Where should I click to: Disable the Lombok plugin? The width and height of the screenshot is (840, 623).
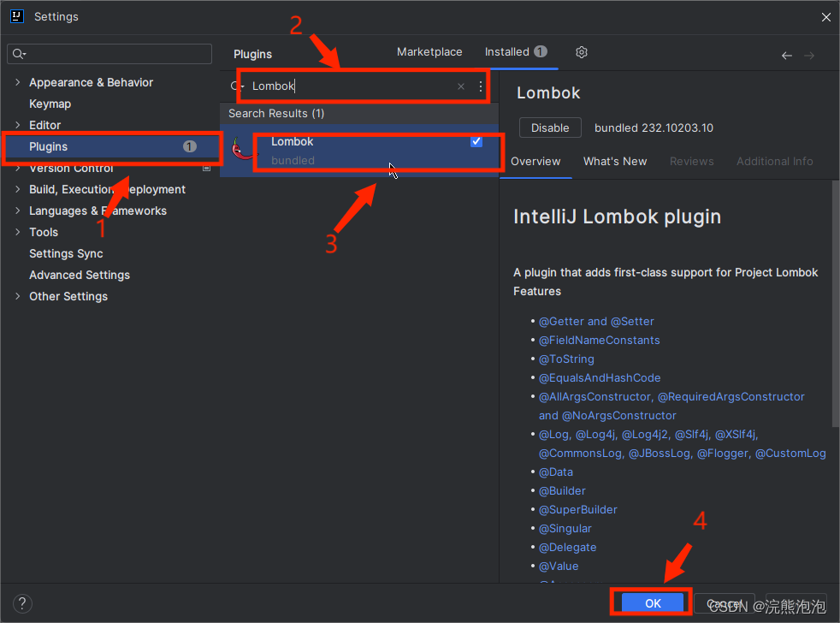pyautogui.click(x=550, y=128)
